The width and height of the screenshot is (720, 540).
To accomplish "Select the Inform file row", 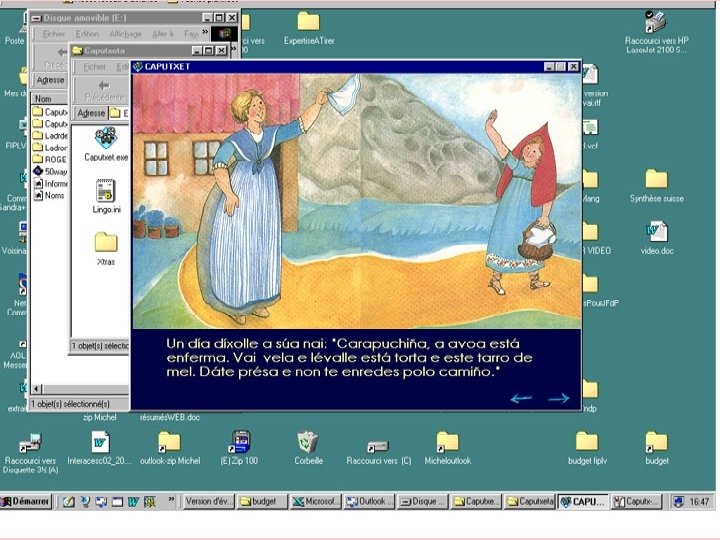I will click(x=51, y=183).
